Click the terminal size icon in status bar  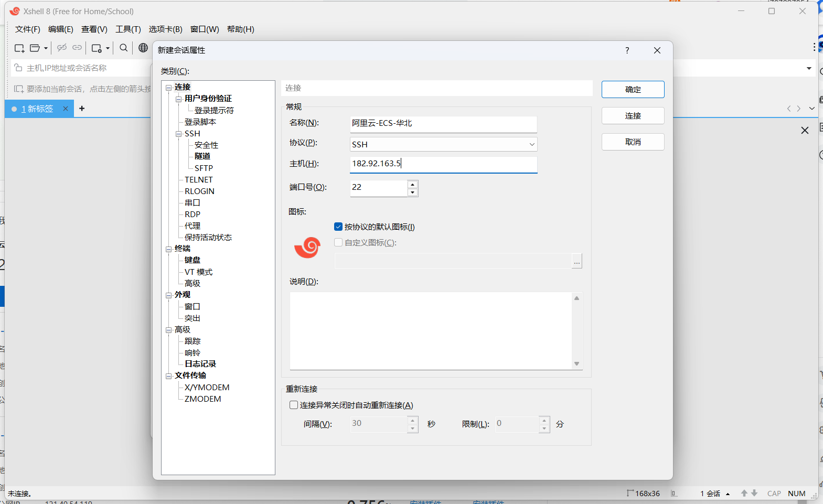(x=630, y=493)
